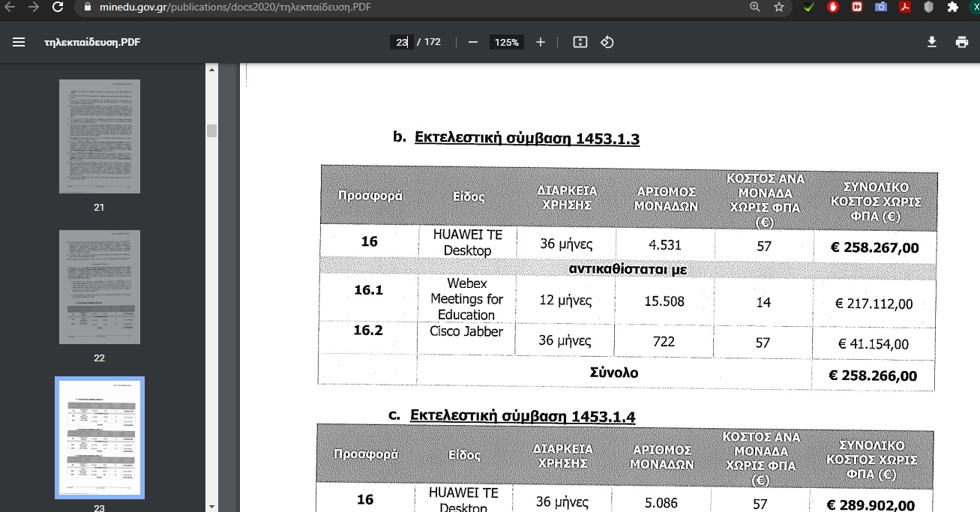Click the thumbnail scrollbar down arrow
This screenshot has width=980, height=512.
[212, 507]
